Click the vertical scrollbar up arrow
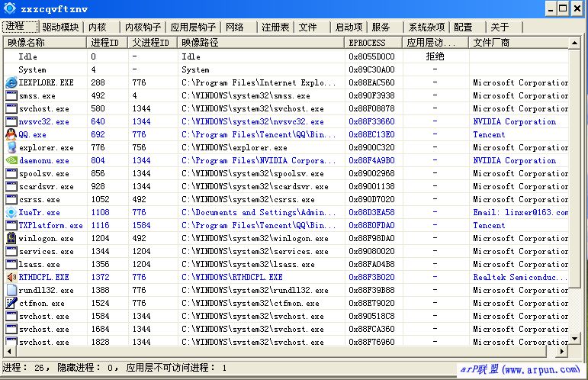Image resolution: width=588 pixels, height=380 pixels. tap(574, 43)
